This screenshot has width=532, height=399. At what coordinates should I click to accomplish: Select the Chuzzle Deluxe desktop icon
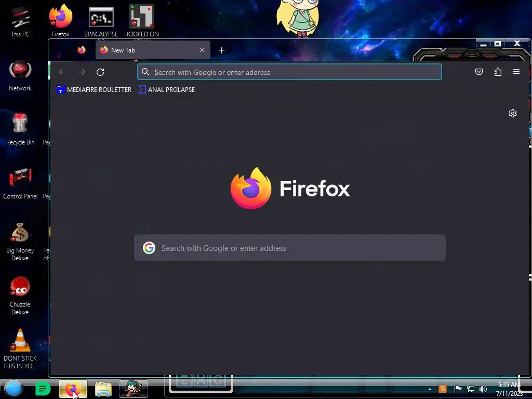pyautogui.click(x=20, y=296)
